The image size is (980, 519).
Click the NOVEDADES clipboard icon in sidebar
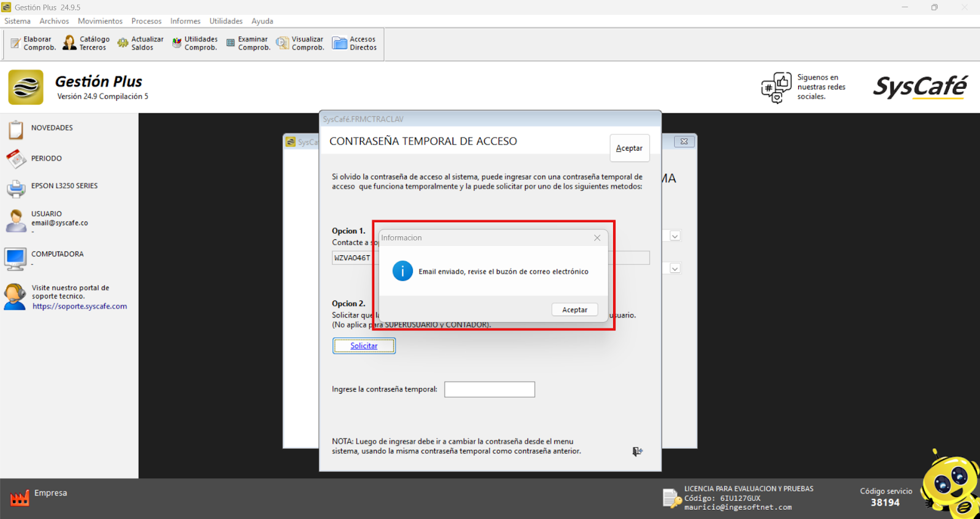tap(16, 130)
